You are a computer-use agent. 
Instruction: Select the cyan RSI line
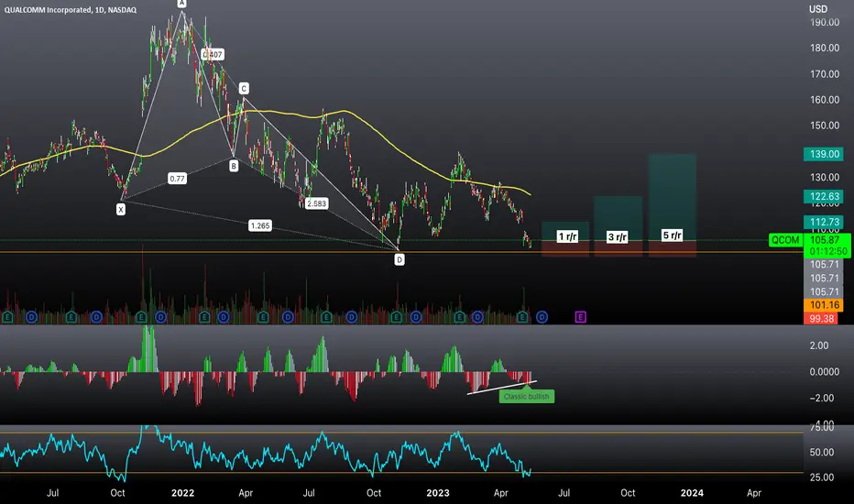tap(265, 453)
